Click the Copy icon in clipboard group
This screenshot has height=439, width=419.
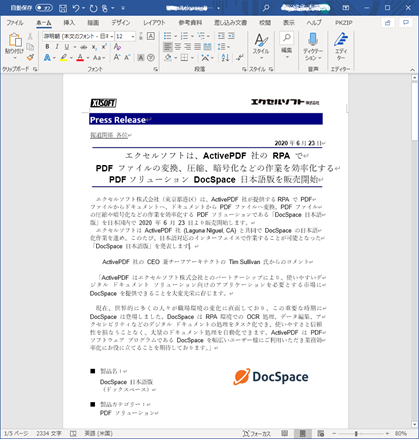tap(30, 47)
